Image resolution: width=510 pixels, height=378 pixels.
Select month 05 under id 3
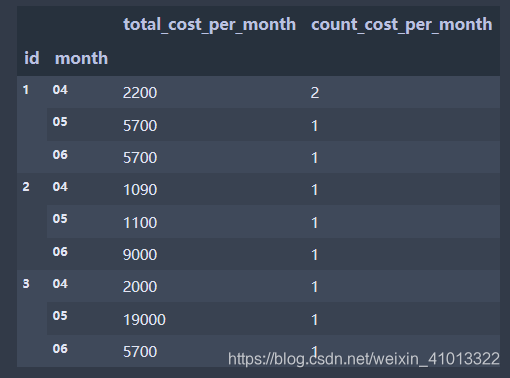(60, 316)
